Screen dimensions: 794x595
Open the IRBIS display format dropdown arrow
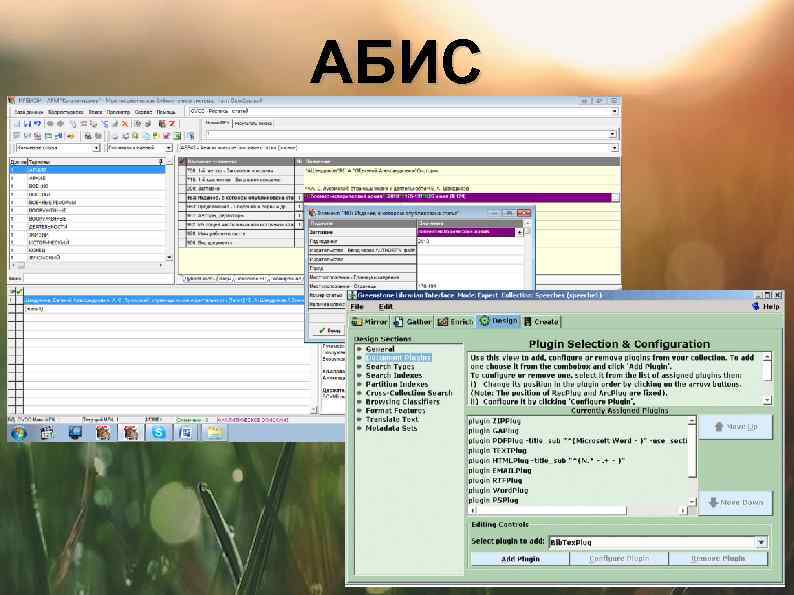coord(614,148)
